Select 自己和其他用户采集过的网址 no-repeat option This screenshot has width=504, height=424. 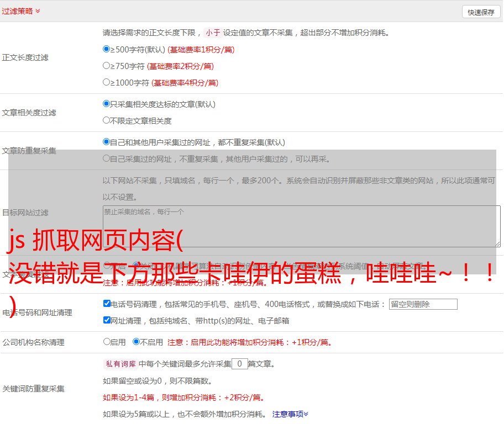pos(107,142)
